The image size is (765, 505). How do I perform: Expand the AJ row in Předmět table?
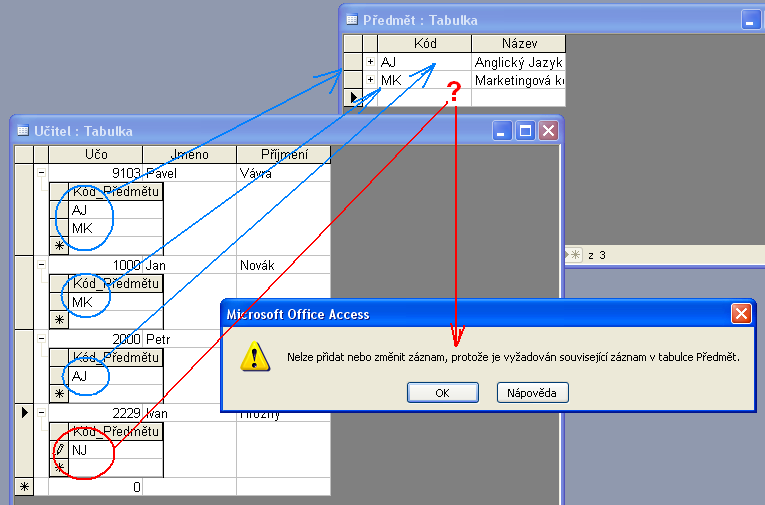pyautogui.click(x=370, y=61)
